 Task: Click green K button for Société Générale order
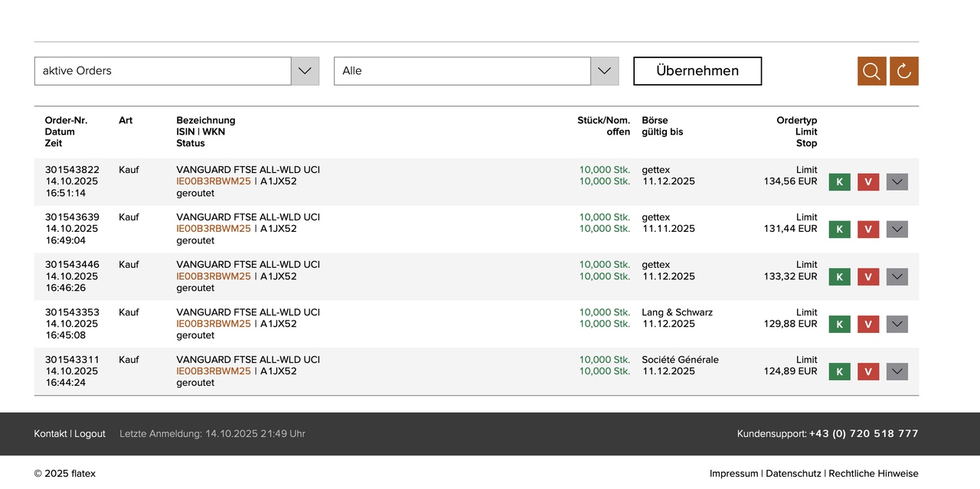tap(839, 372)
